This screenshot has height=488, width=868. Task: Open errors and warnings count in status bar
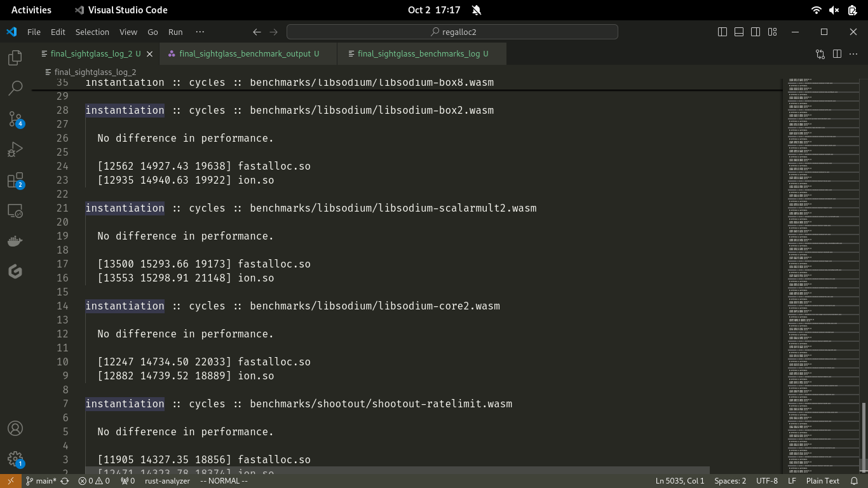click(x=94, y=481)
